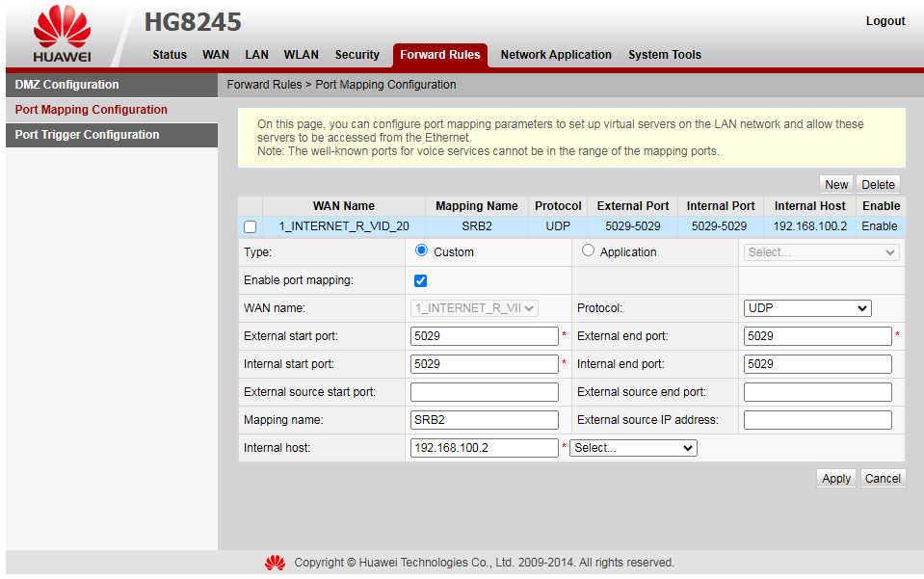
Task: Select the Application type radio button
Action: click(x=588, y=250)
